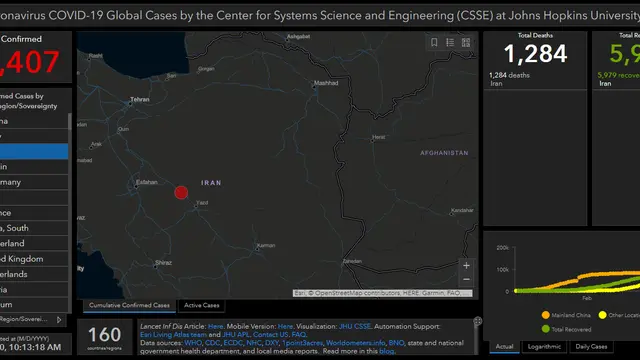Click the arrow next to Region/Sovereignty tab
This screenshot has width=640, height=360.
coord(59,320)
